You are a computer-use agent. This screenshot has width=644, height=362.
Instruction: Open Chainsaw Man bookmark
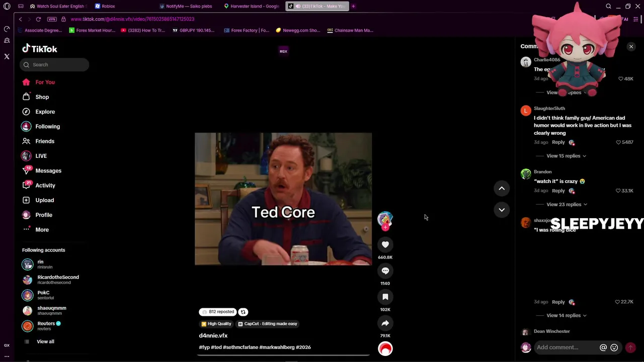point(350,30)
